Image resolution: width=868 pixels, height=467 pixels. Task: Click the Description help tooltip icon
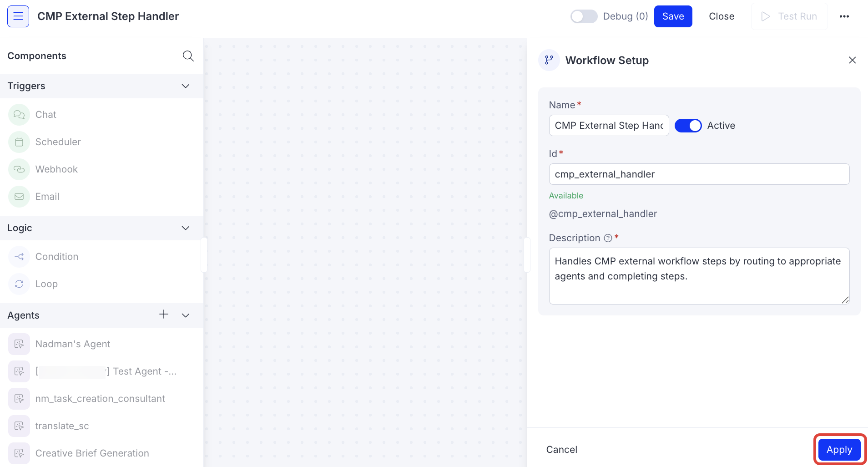[x=608, y=238]
